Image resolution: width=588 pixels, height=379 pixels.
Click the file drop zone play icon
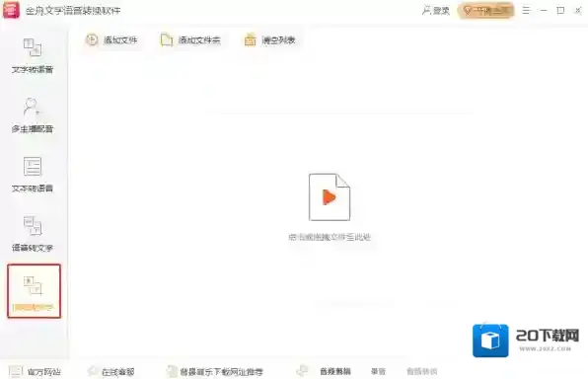330,197
